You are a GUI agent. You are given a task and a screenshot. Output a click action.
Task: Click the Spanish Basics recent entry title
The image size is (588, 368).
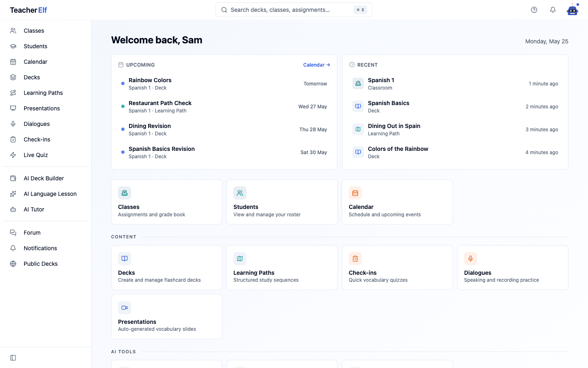pyautogui.click(x=388, y=103)
